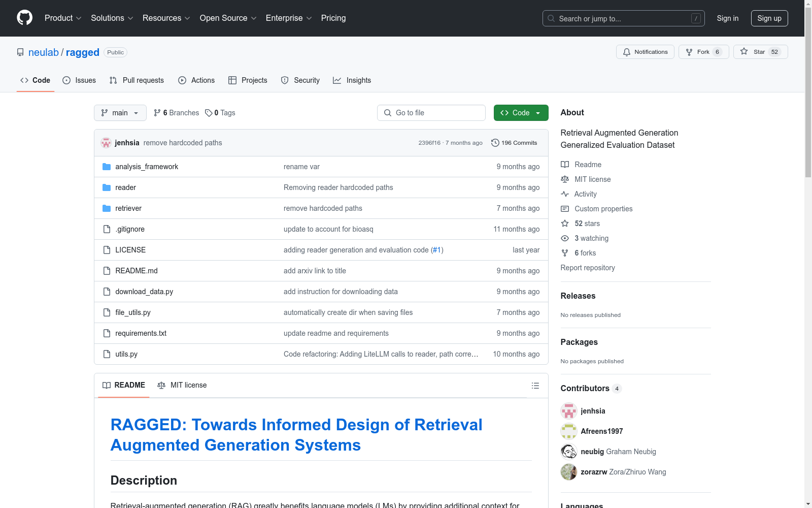Expand the Product menu
This screenshot has width=812, height=508.
tap(63, 18)
